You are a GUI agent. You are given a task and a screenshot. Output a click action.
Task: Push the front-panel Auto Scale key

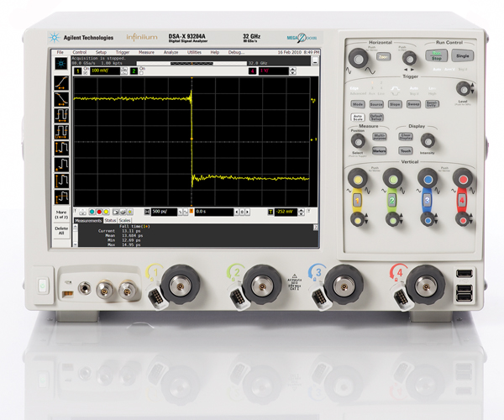tap(358, 118)
